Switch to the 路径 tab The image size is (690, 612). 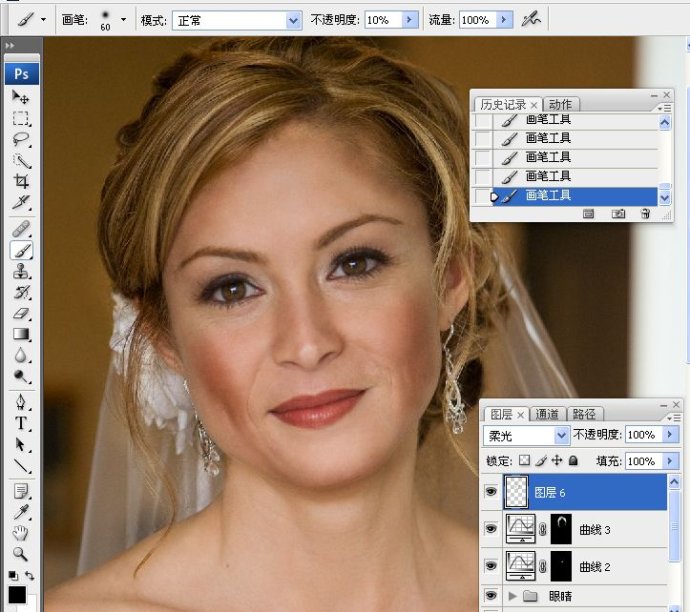584,414
